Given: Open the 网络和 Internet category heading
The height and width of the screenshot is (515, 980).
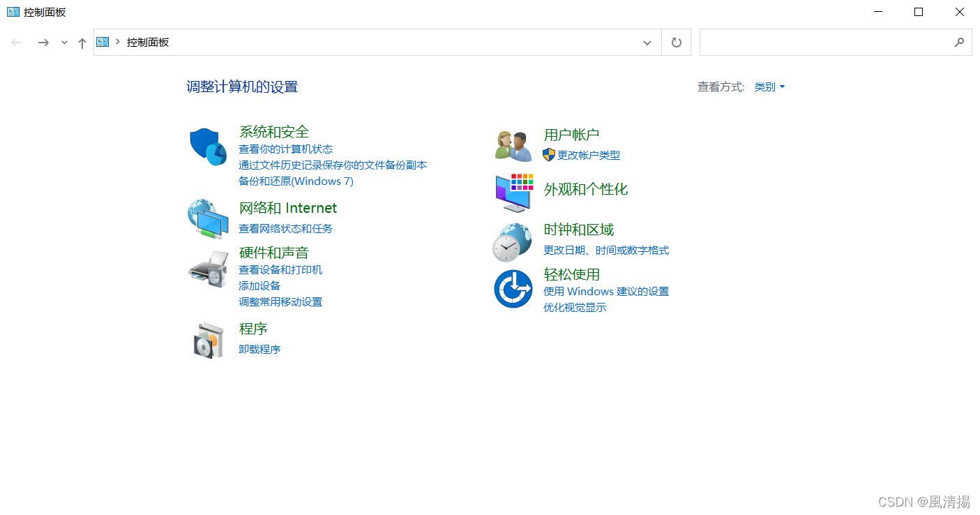Looking at the screenshot, I should (x=288, y=208).
